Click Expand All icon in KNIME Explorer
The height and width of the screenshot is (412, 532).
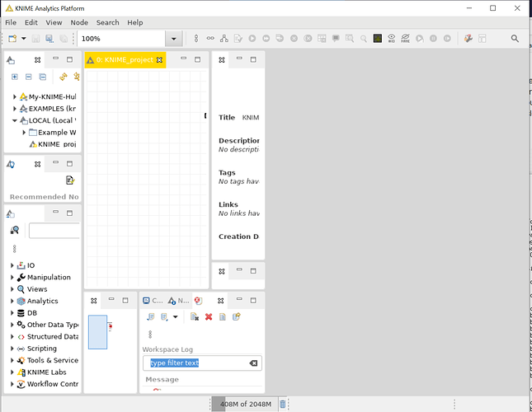click(15, 77)
